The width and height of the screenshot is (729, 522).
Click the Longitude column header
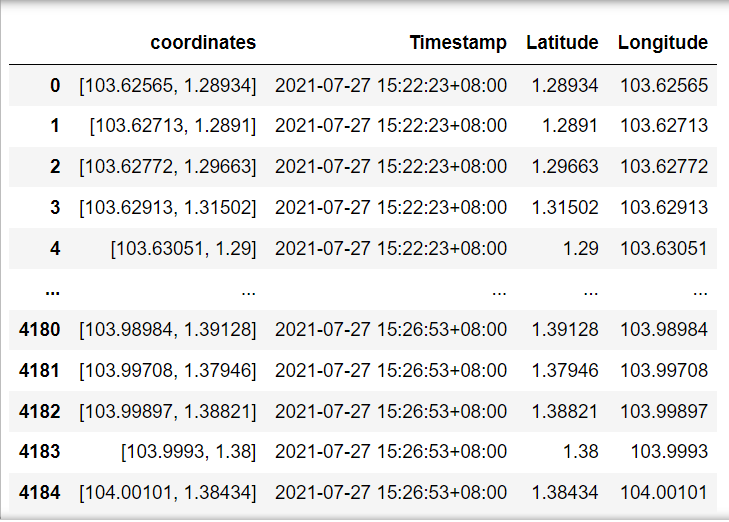click(663, 43)
